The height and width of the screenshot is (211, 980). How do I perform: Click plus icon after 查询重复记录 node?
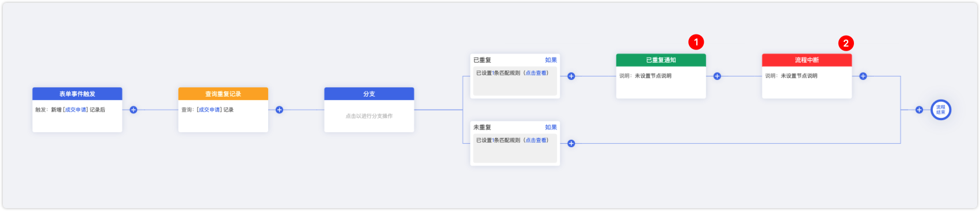(280, 110)
